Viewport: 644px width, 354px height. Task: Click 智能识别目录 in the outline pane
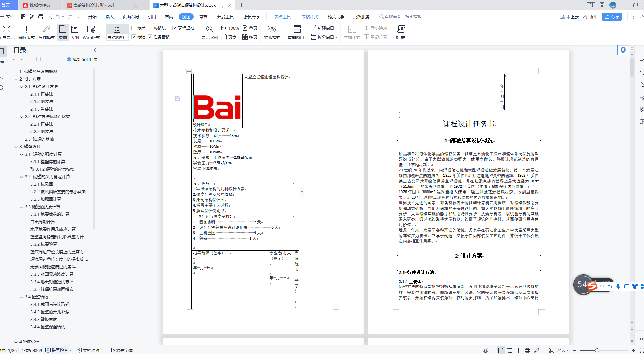point(82,59)
